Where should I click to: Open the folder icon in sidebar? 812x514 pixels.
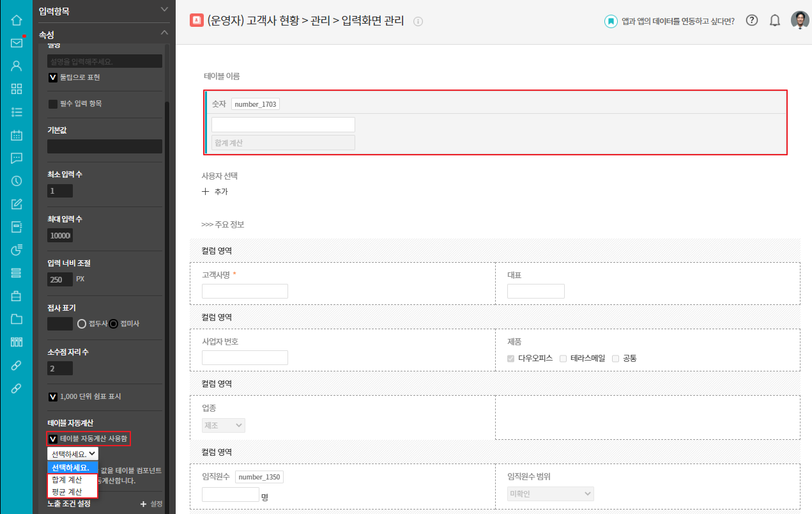tap(17, 319)
